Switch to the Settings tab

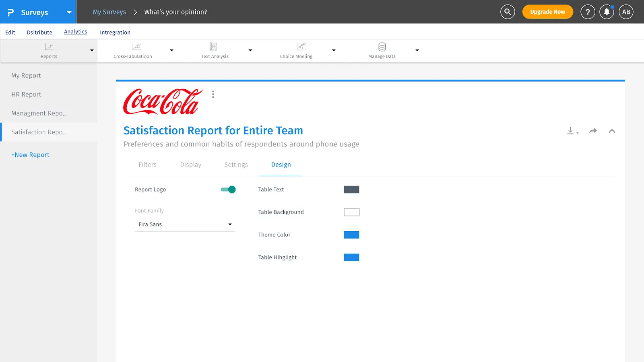(236, 165)
